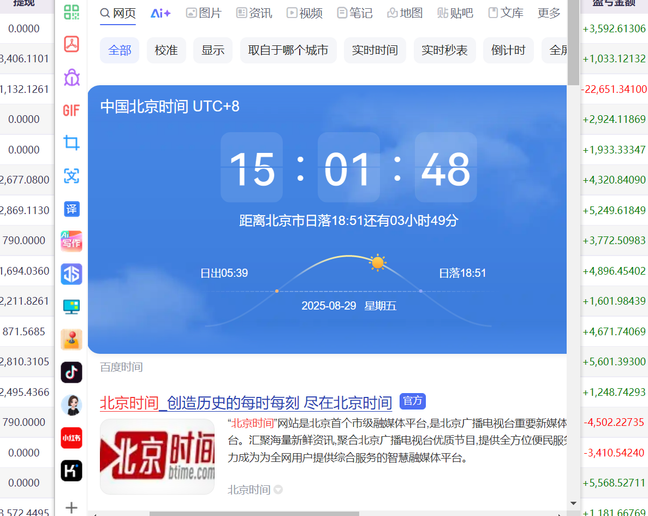
Task: Select the 校准 filter chip
Action: click(166, 50)
